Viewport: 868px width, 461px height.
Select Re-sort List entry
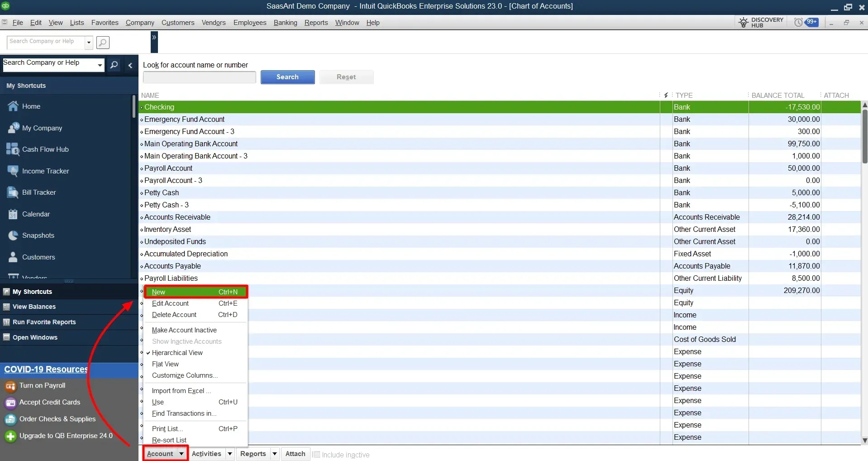click(196, 440)
